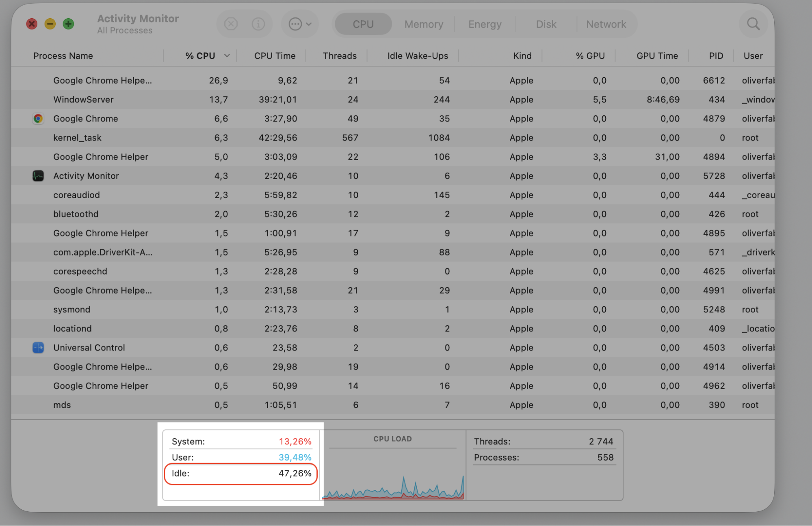Sort by PID column header
The image size is (812, 526).
[716, 56]
